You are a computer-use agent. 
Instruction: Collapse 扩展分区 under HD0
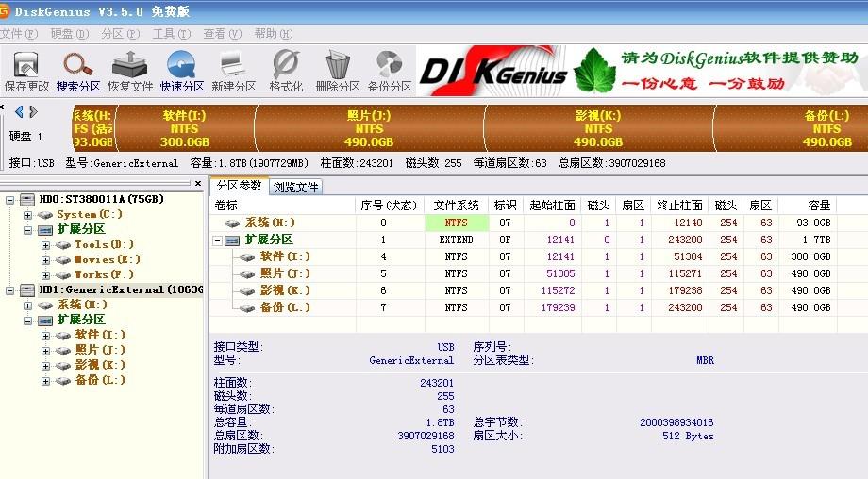(27, 229)
